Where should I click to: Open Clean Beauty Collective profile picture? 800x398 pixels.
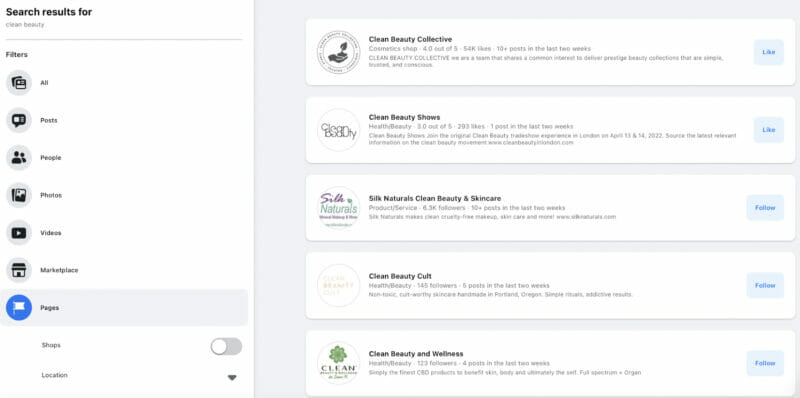tap(338, 52)
